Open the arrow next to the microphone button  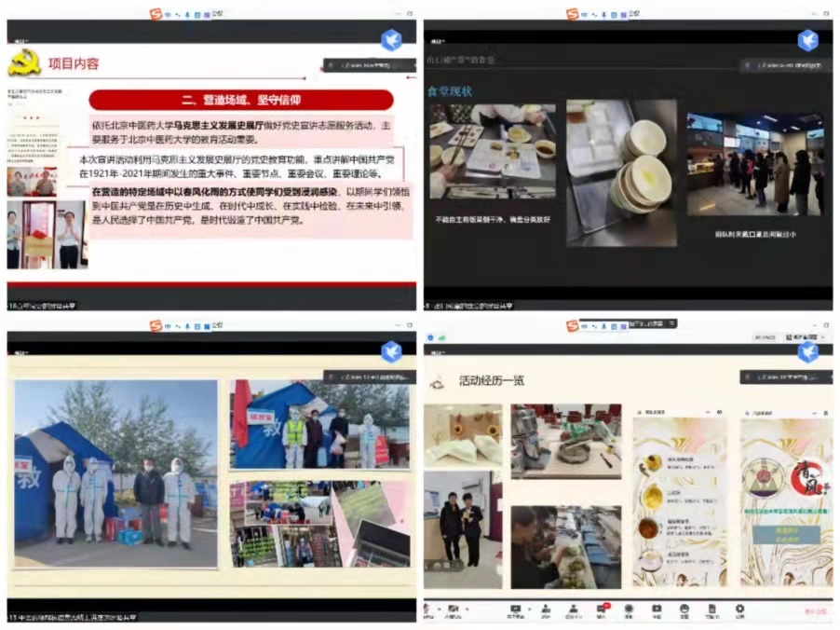click(x=439, y=609)
